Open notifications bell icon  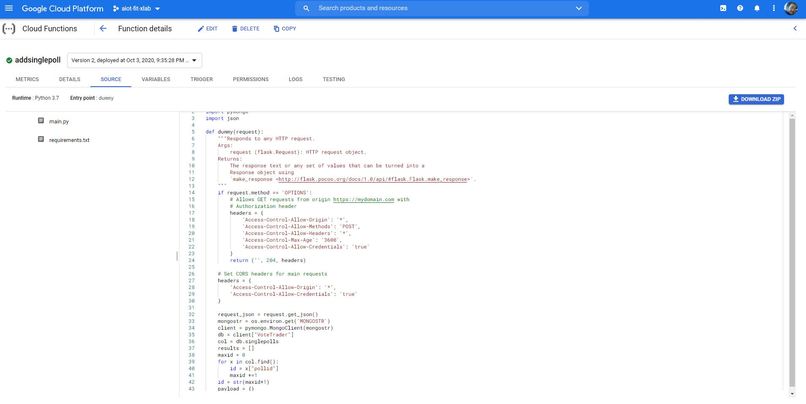point(757,8)
